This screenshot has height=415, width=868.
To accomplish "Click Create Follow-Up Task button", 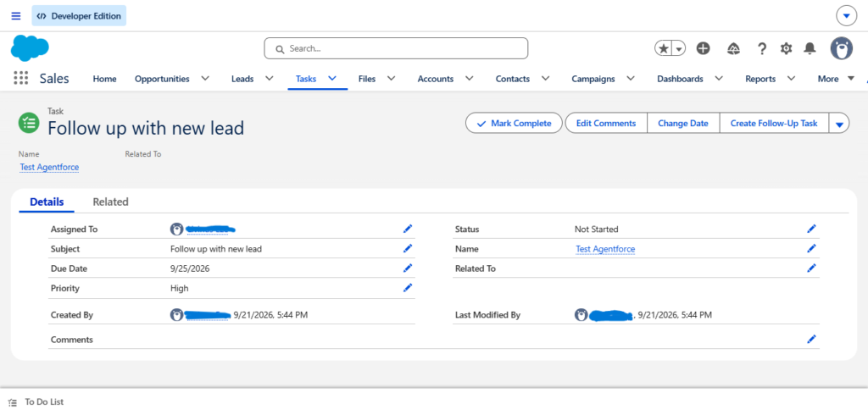I will (774, 124).
